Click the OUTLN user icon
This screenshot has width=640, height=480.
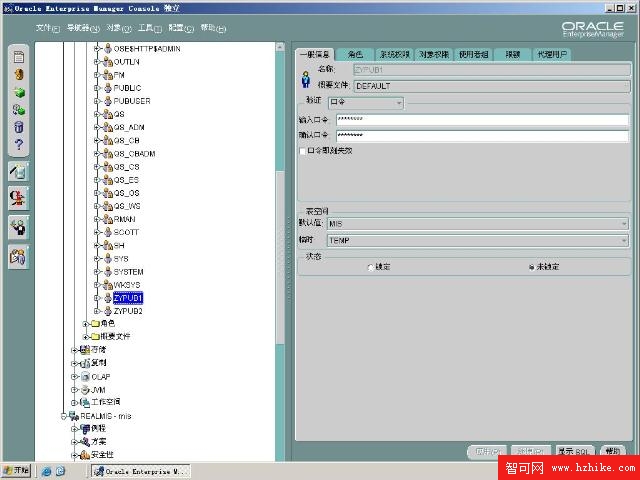[108, 62]
